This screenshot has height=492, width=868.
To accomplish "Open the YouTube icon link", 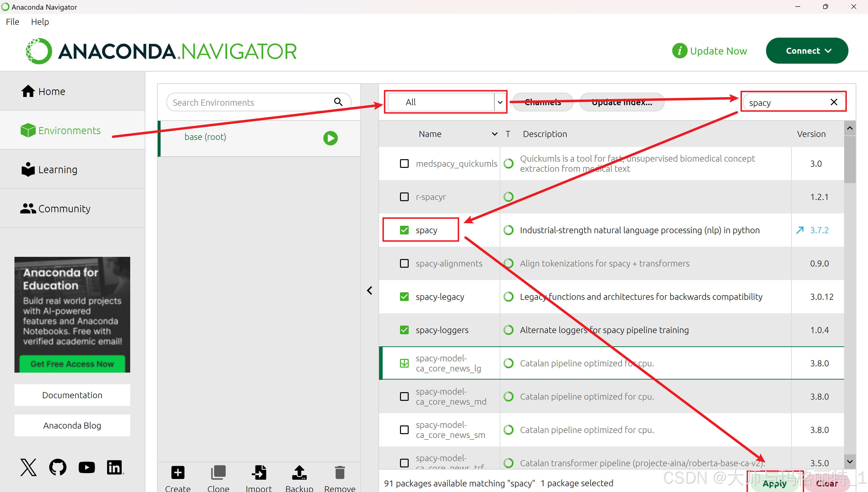I will pos(87,467).
